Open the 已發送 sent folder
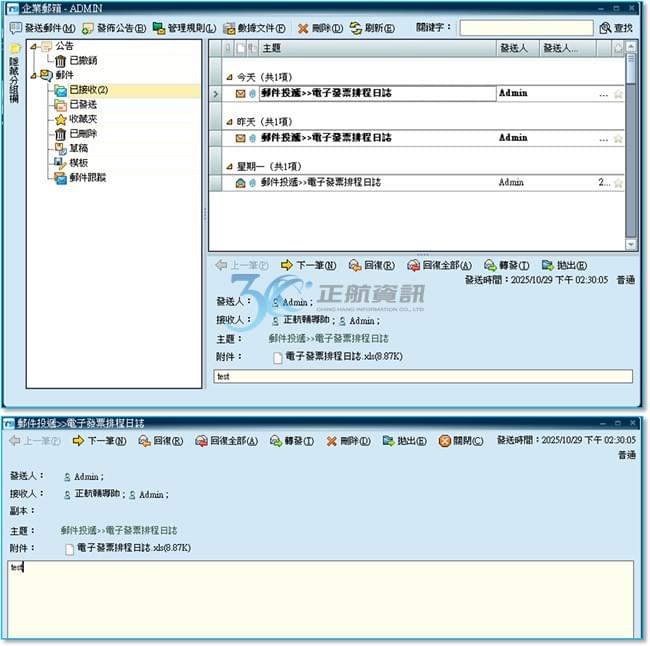The width and height of the screenshot is (650, 646). (76, 104)
